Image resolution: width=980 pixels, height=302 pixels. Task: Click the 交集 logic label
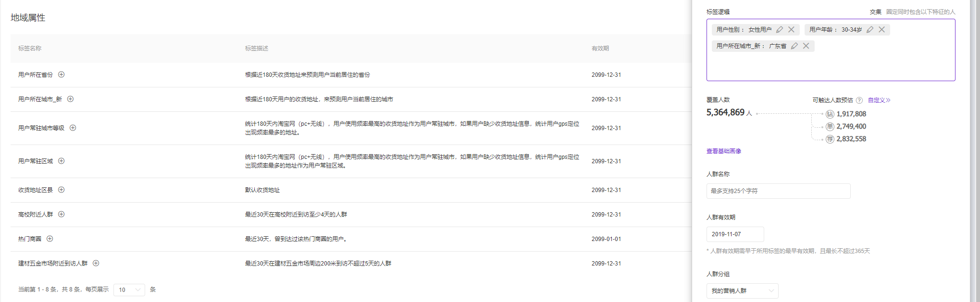pyautogui.click(x=876, y=12)
